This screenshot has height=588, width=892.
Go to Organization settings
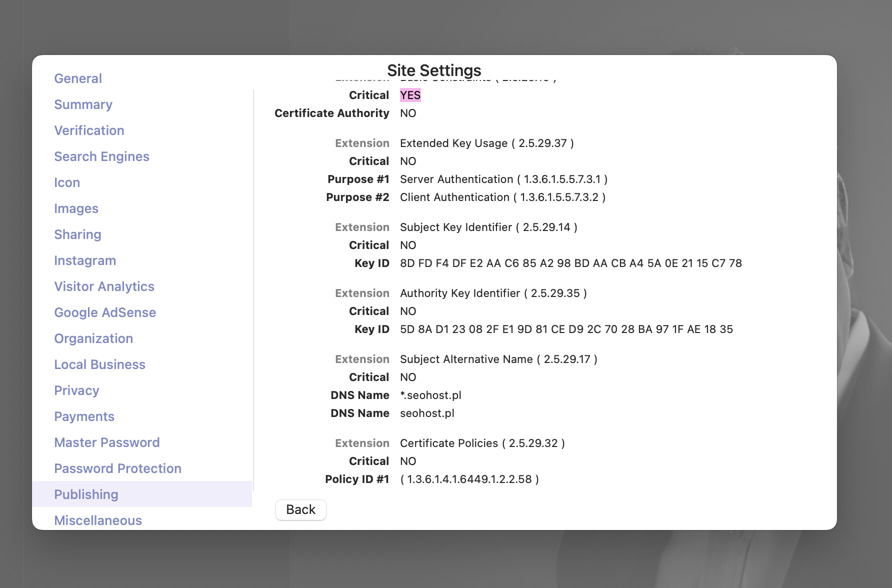(x=93, y=338)
